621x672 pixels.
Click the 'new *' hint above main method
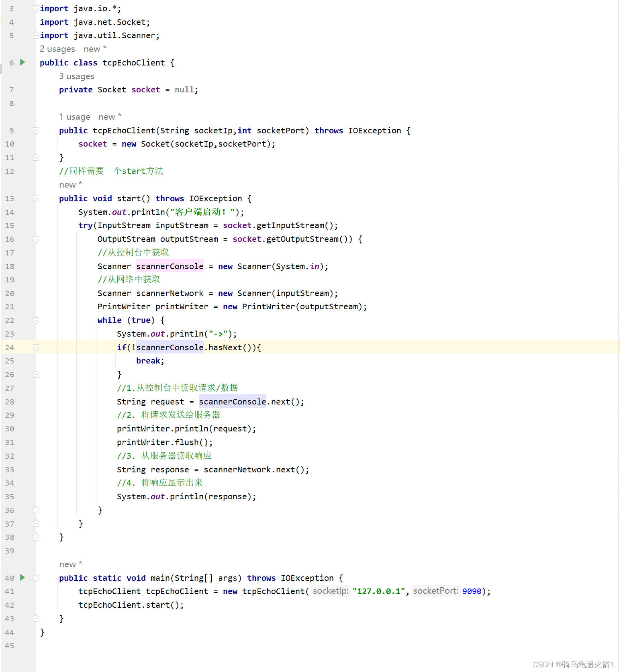[71, 564]
